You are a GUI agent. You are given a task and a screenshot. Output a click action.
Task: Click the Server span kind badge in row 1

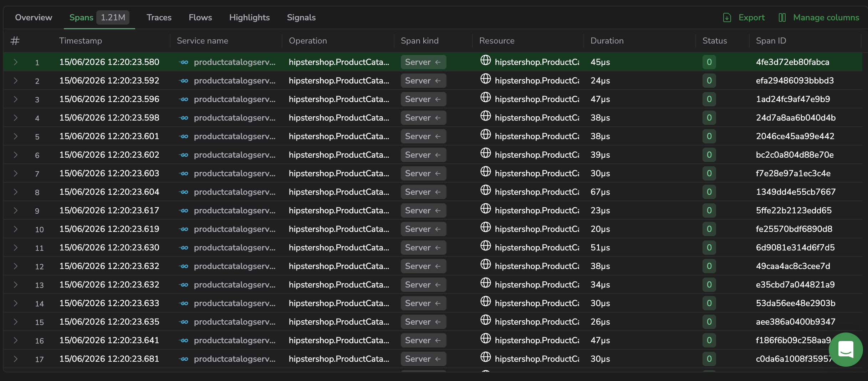[x=423, y=62]
